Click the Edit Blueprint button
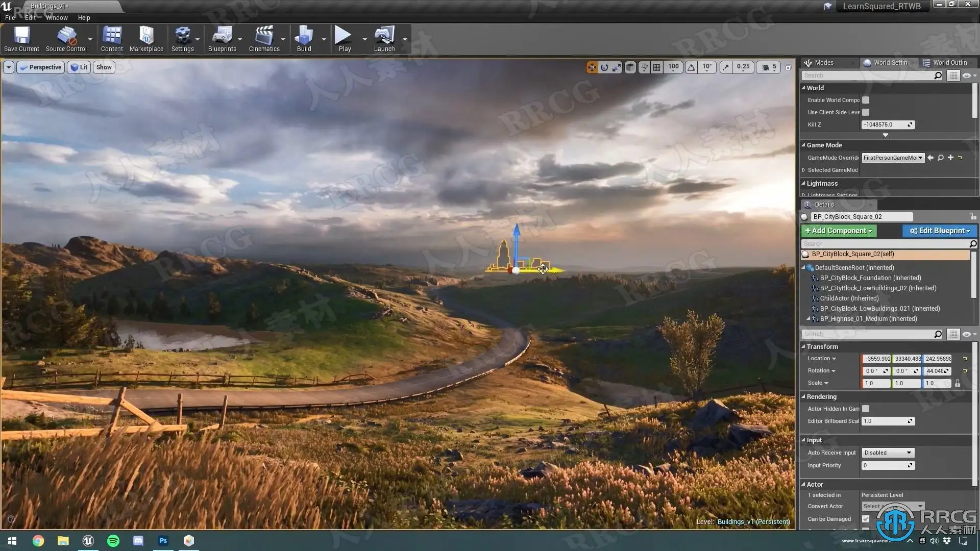This screenshot has width=980, height=551. [939, 231]
